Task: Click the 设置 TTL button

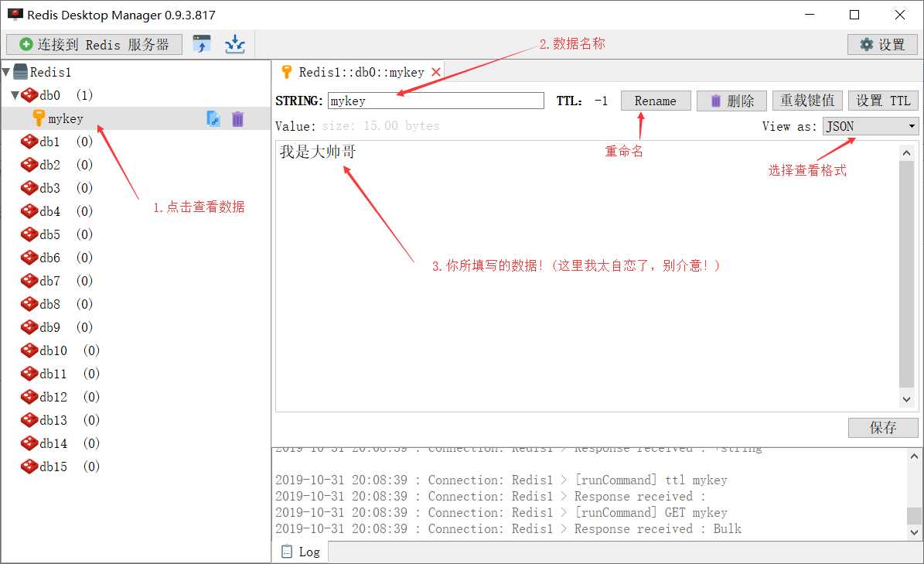Action: 883,101
